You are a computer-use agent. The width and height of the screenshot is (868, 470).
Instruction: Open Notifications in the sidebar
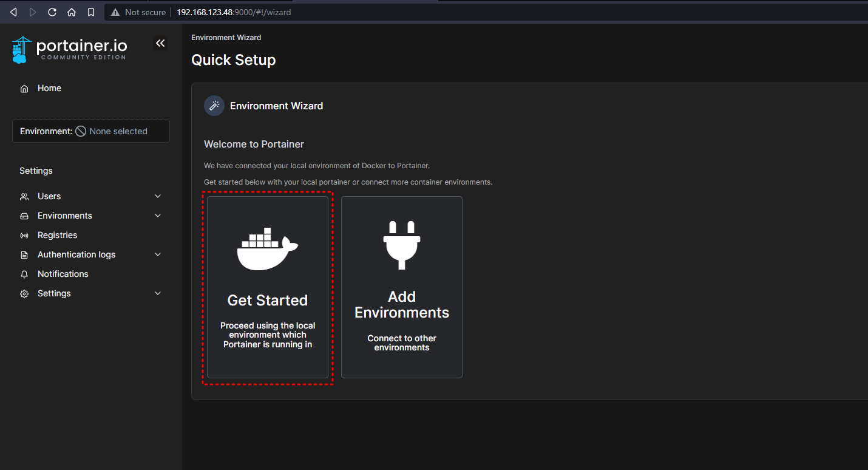point(91,274)
